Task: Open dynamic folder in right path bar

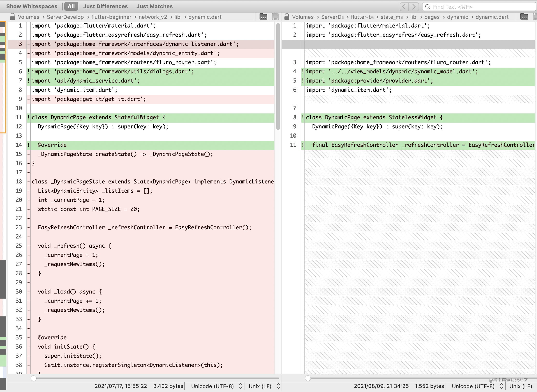Action: pos(457,17)
